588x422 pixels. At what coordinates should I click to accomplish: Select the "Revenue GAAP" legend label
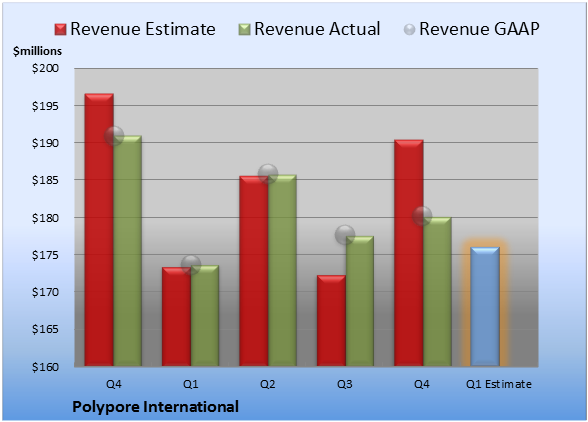click(x=479, y=29)
